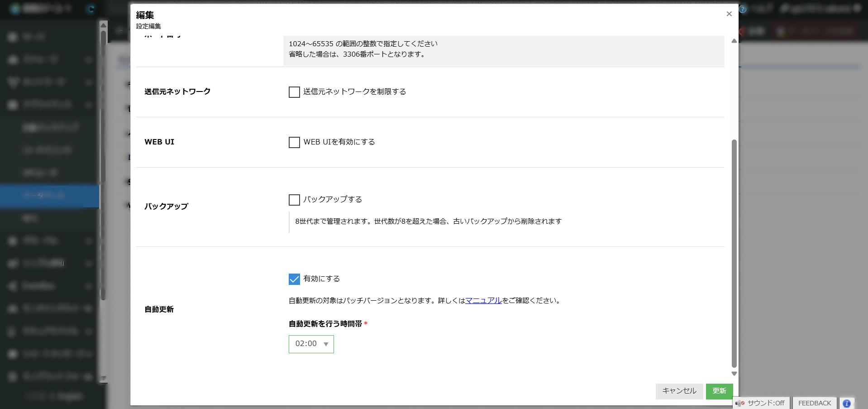Uncheck 有効にする under 自動更新
The height and width of the screenshot is (409, 868).
click(x=294, y=279)
